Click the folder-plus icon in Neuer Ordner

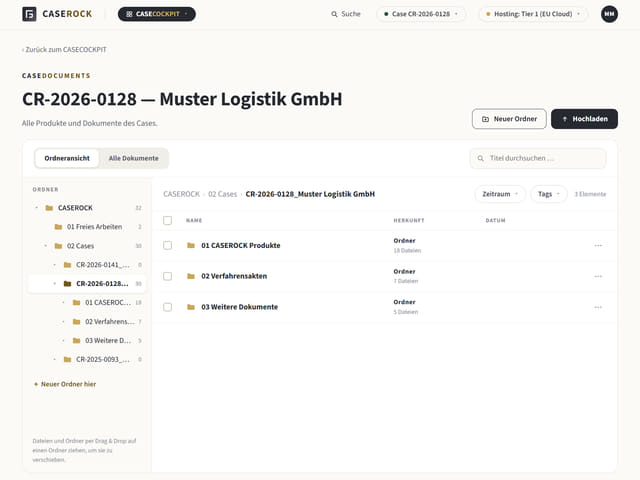[485, 119]
